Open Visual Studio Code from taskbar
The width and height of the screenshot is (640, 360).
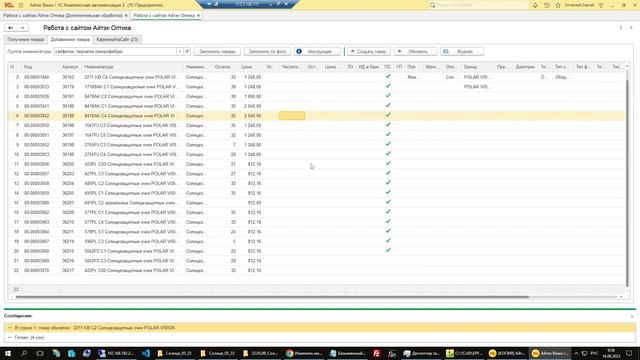coord(146,353)
